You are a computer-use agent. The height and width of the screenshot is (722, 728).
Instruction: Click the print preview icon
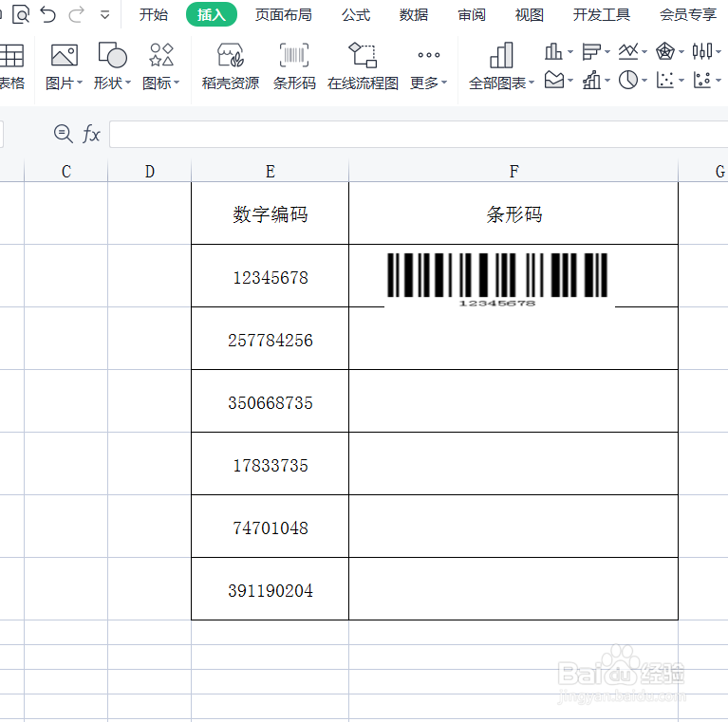[21, 14]
